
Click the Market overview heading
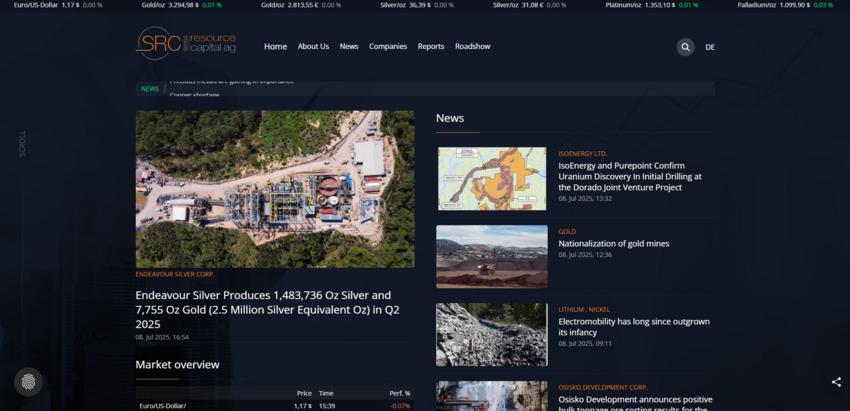(177, 365)
